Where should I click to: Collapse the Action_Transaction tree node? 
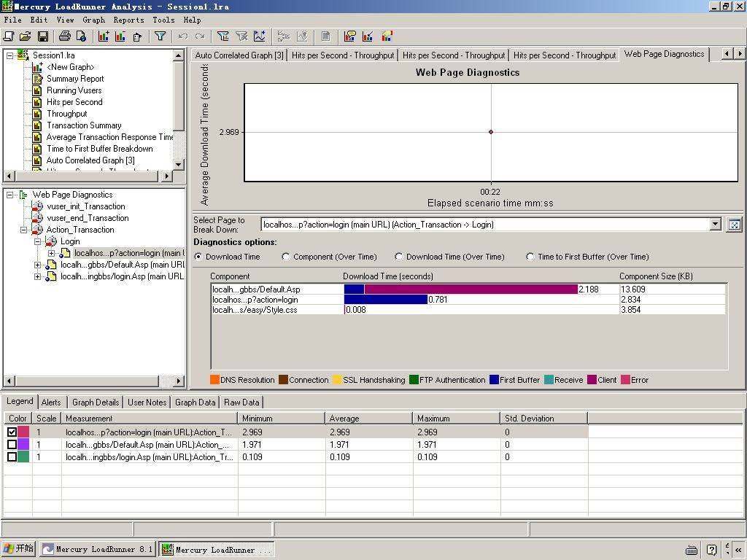(23, 230)
